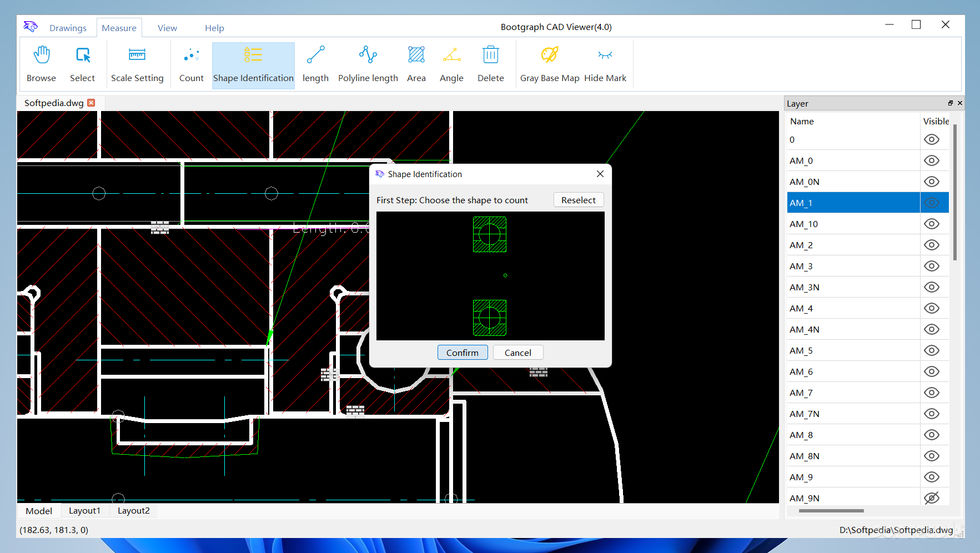Toggle Gray Base Map

coord(550,64)
